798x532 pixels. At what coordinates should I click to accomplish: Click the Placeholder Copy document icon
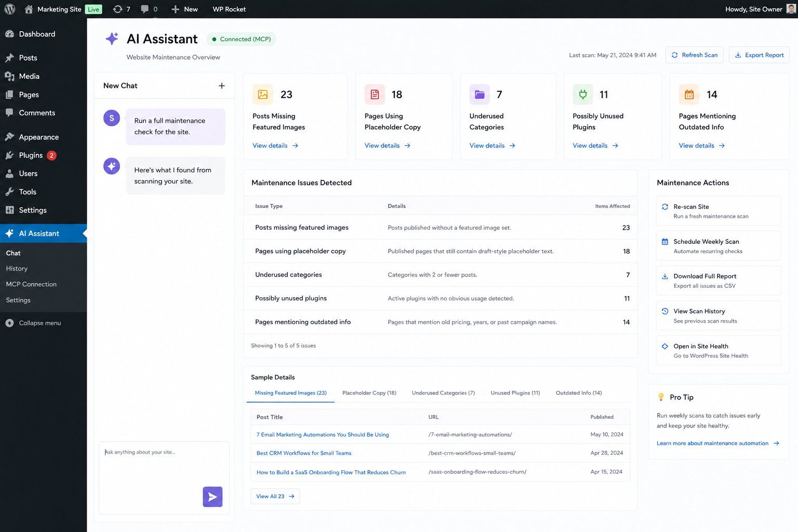click(375, 95)
